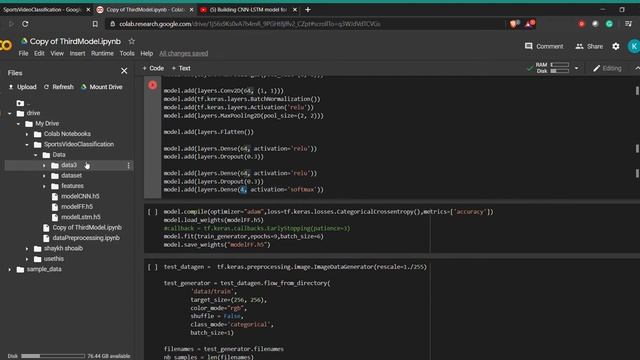Viewport: 640px width, 360px height.
Task: Run the model.compile code cell
Action: point(152,212)
